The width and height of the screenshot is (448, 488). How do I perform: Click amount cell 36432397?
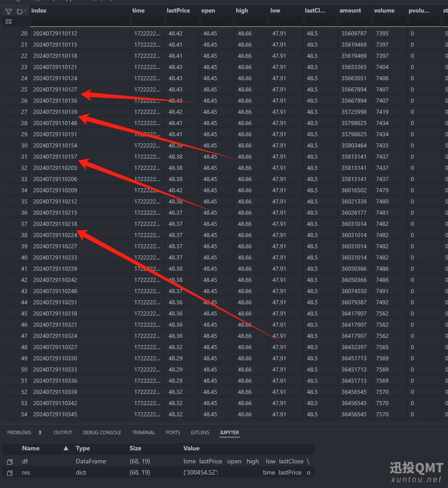pos(354,347)
